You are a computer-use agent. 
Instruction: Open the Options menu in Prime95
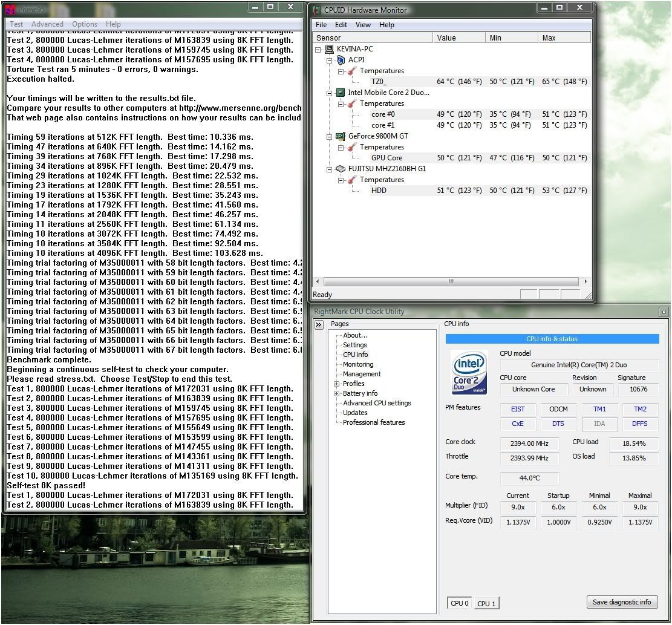coord(85,24)
